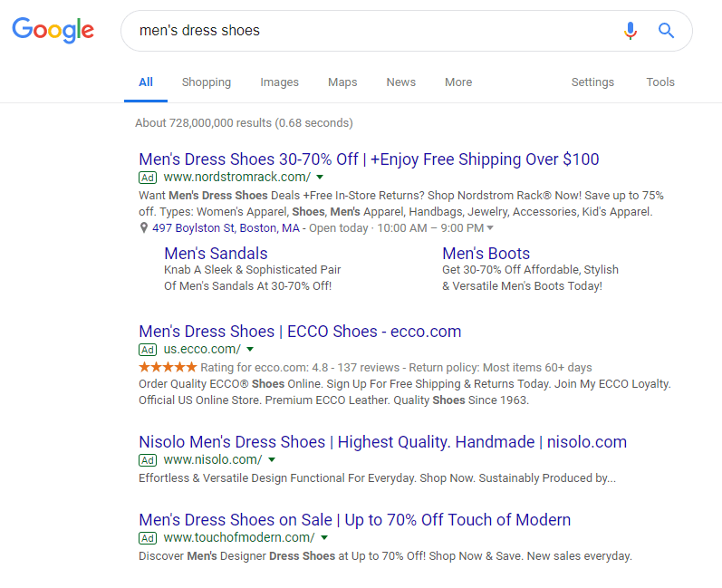The width and height of the screenshot is (722, 588).
Task: Open Nordstrom Rack 30-70% Off ad headline
Action: point(369,159)
